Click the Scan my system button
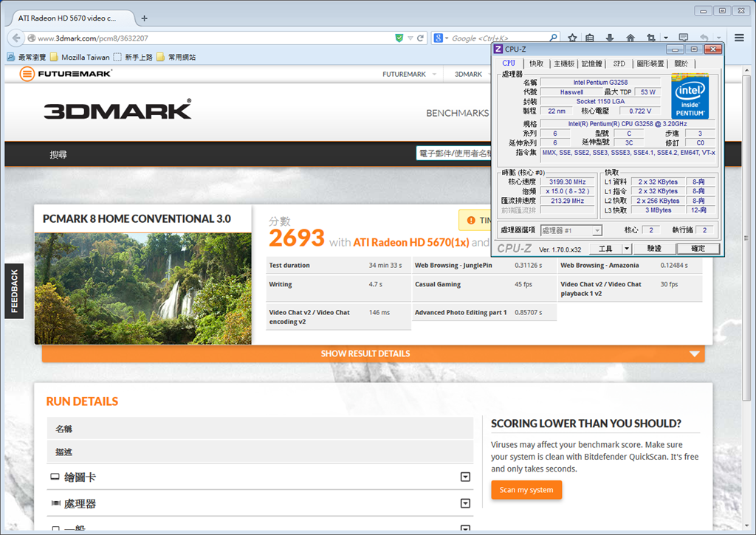This screenshot has height=535, width=756. coord(526,490)
